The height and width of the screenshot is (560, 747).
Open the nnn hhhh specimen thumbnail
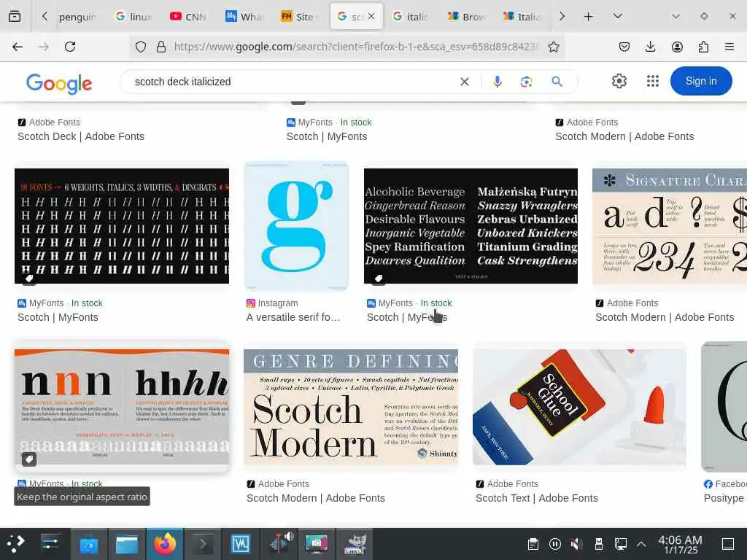122,407
